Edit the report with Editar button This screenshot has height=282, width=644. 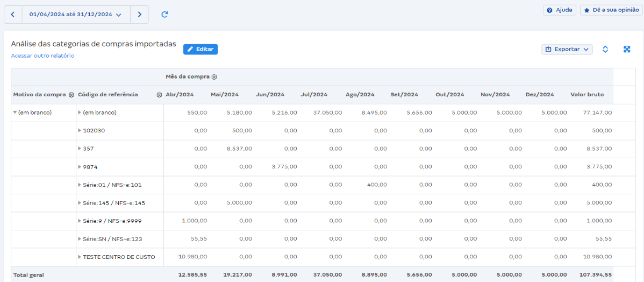[x=200, y=50]
